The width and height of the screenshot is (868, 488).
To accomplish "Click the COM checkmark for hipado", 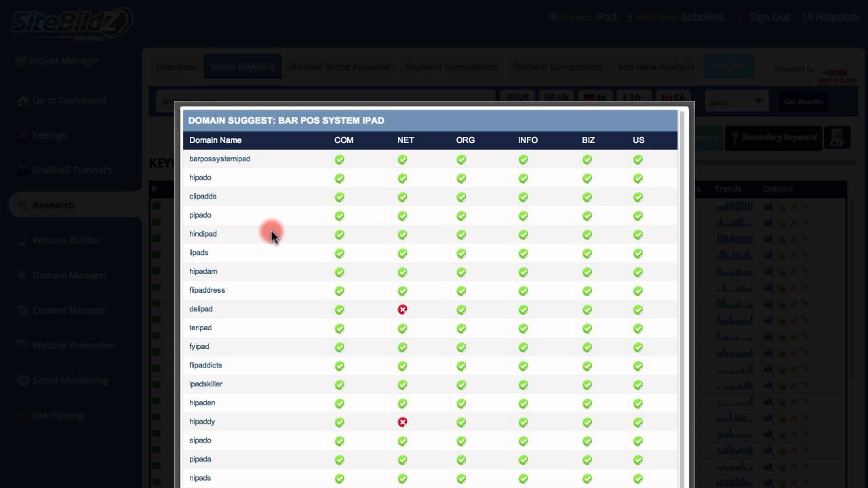I will pos(340,179).
